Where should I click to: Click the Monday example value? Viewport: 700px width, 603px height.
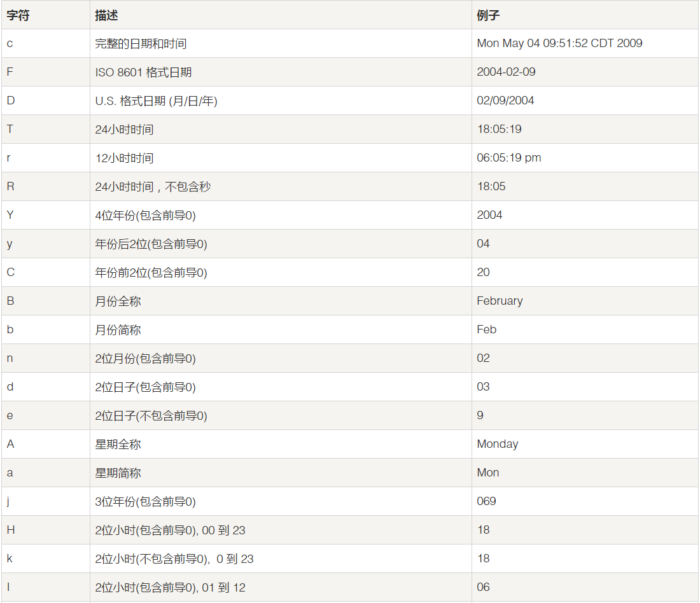497,444
